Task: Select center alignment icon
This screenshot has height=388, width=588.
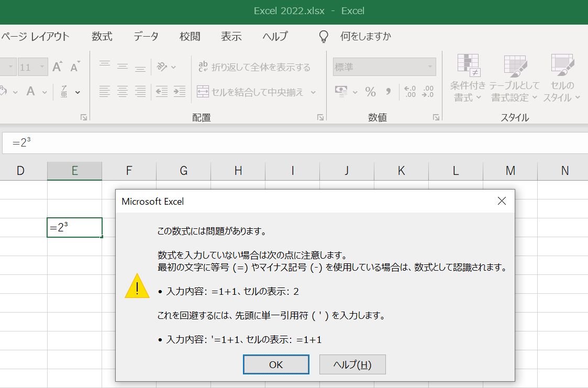Action: pos(122,92)
